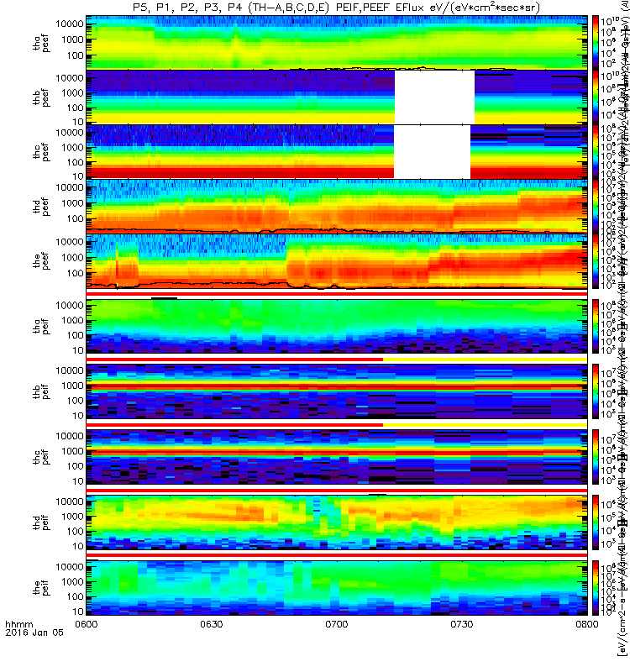Select the 'thd peef' panel label
Viewport: 630px width, 672px height.
(41, 207)
